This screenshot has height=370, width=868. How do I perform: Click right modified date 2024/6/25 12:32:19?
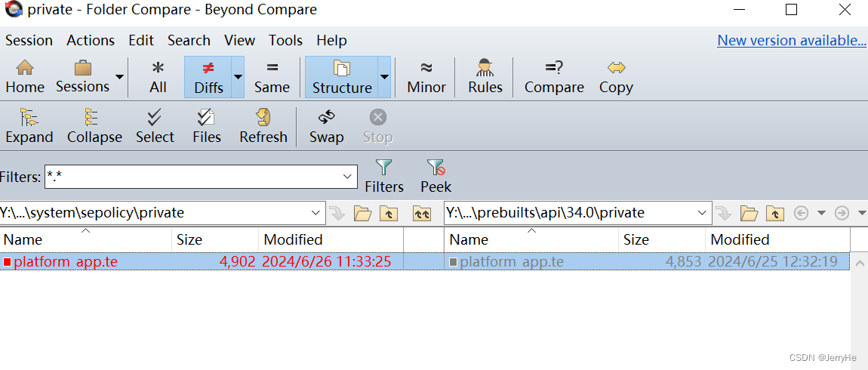(x=773, y=261)
